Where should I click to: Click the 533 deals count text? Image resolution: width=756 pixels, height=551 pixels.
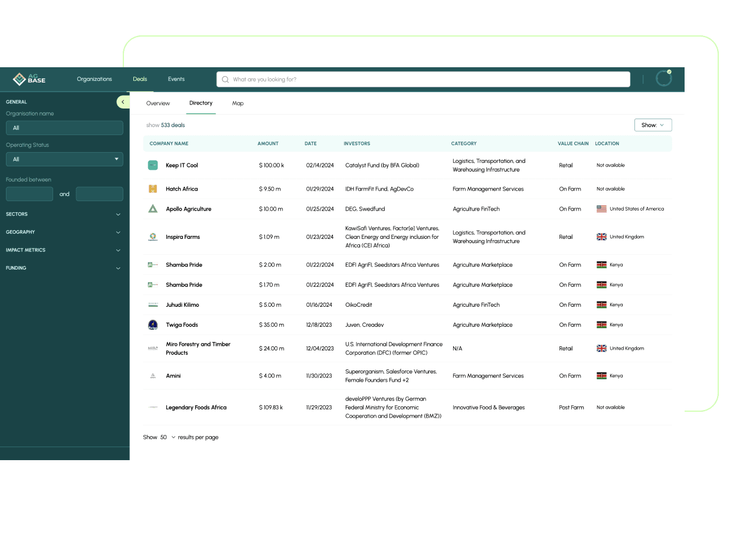(173, 125)
